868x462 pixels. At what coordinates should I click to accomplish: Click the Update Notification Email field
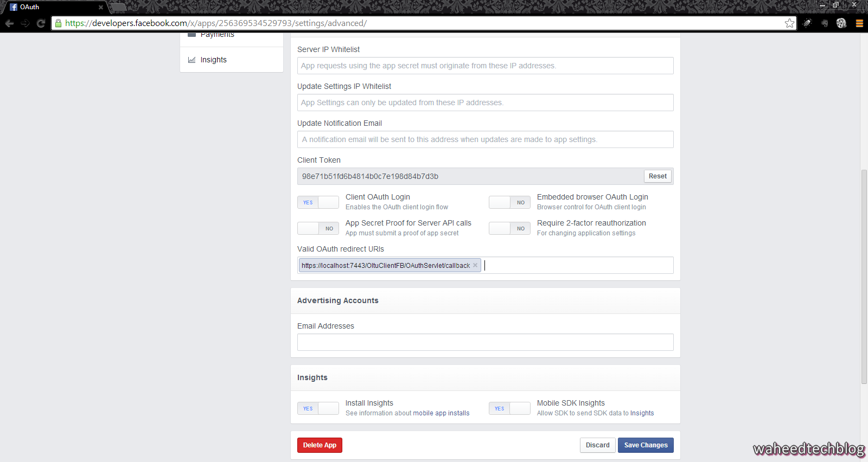486,139
